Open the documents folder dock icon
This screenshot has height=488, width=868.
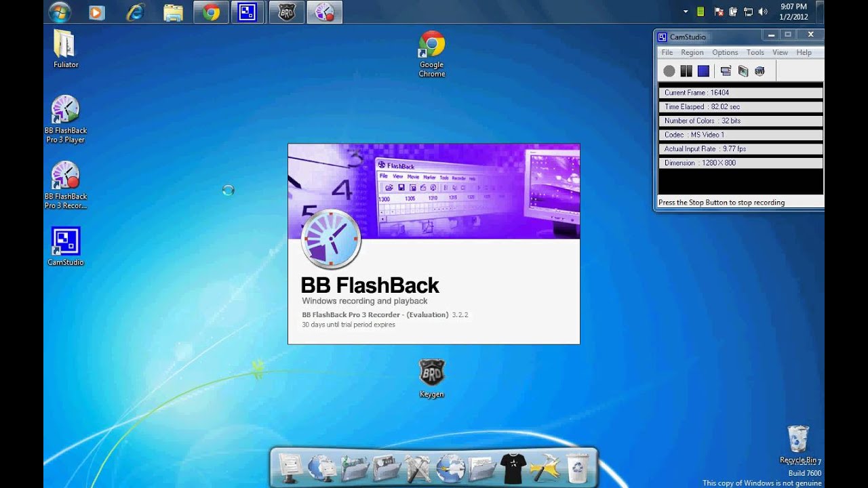[481, 468]
